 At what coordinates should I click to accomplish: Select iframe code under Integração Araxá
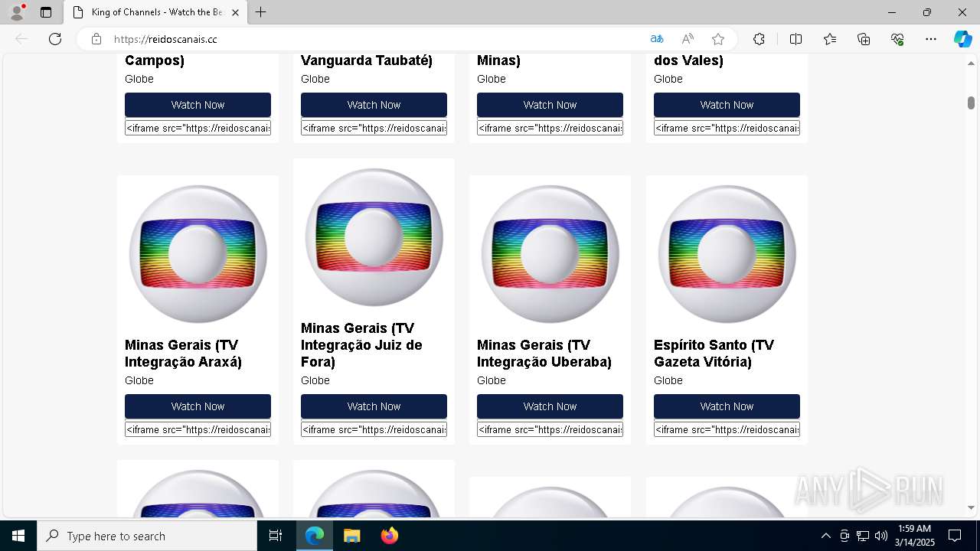(x=198, y=429)
